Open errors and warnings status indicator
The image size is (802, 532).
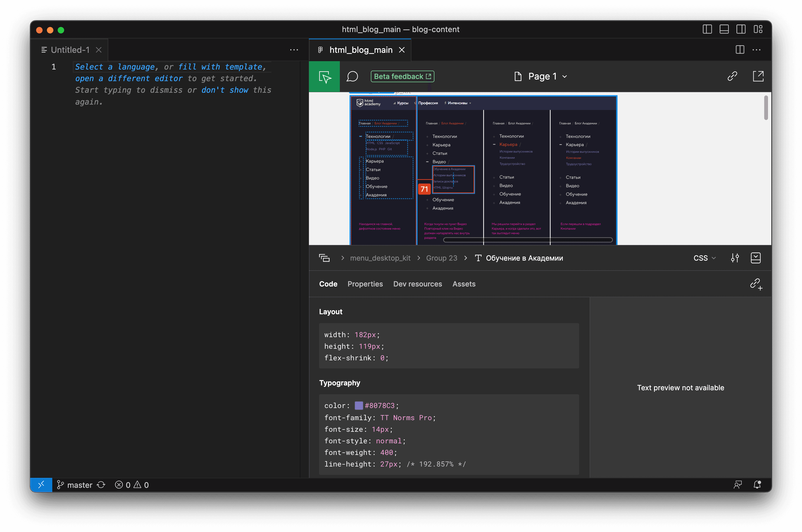[132, 485]
